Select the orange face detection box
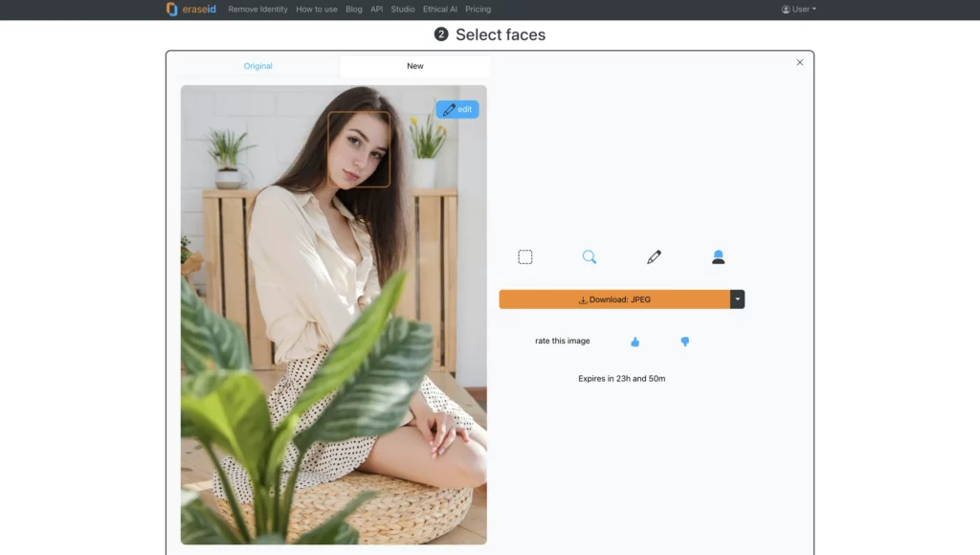Image resolution: width=980 pixels, height=555 pixels. point(359,148)
